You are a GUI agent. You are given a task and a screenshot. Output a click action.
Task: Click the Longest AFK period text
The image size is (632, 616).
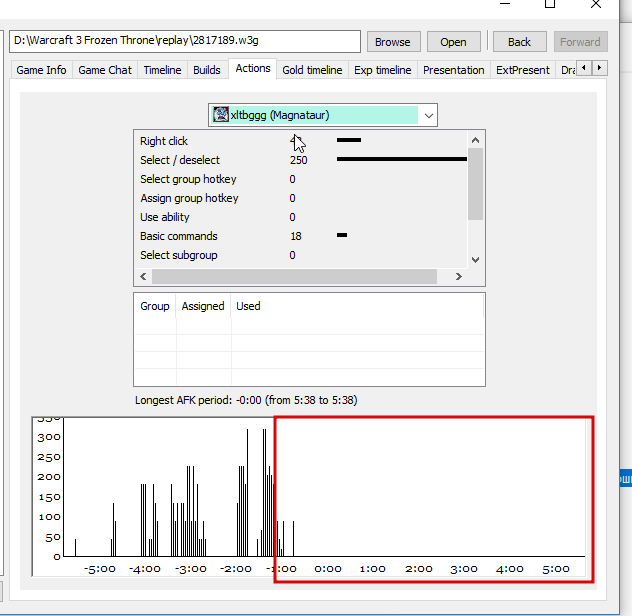[x=246, y=400]
